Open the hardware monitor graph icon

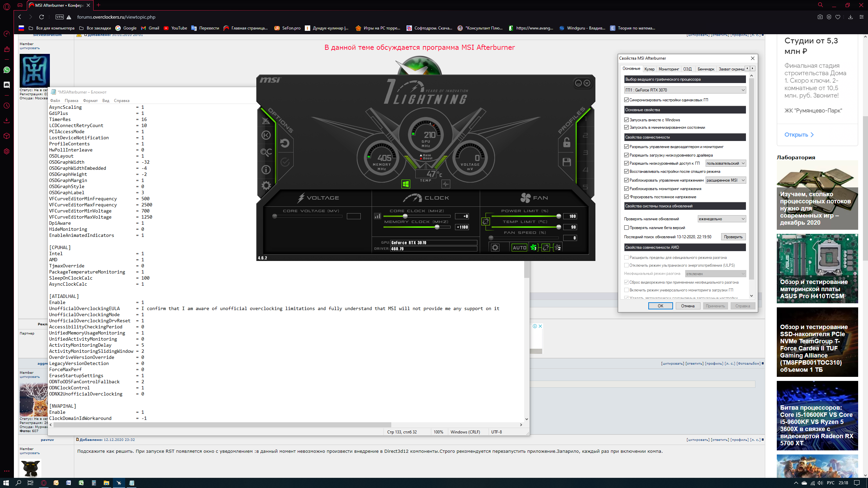(446, 184)
